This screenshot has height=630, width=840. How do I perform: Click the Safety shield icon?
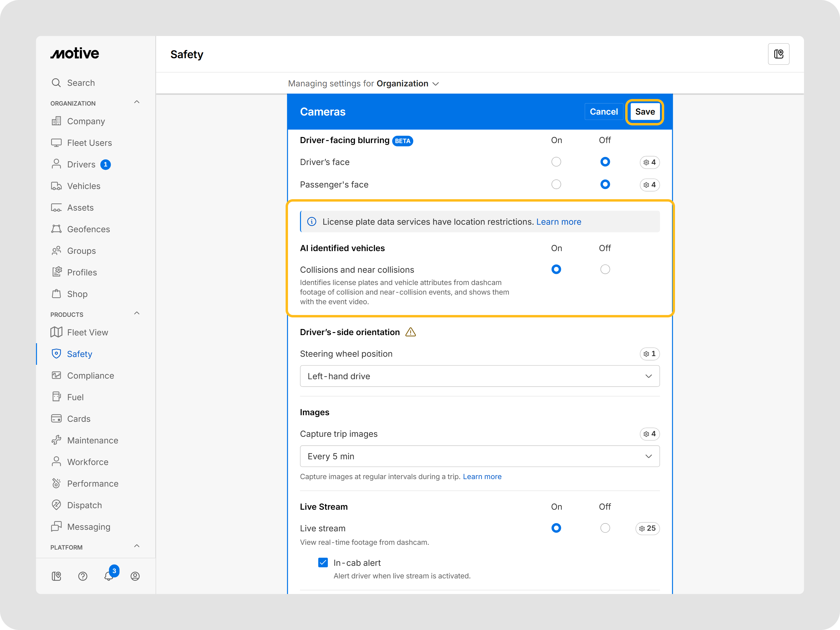click(x=56, y=353)
